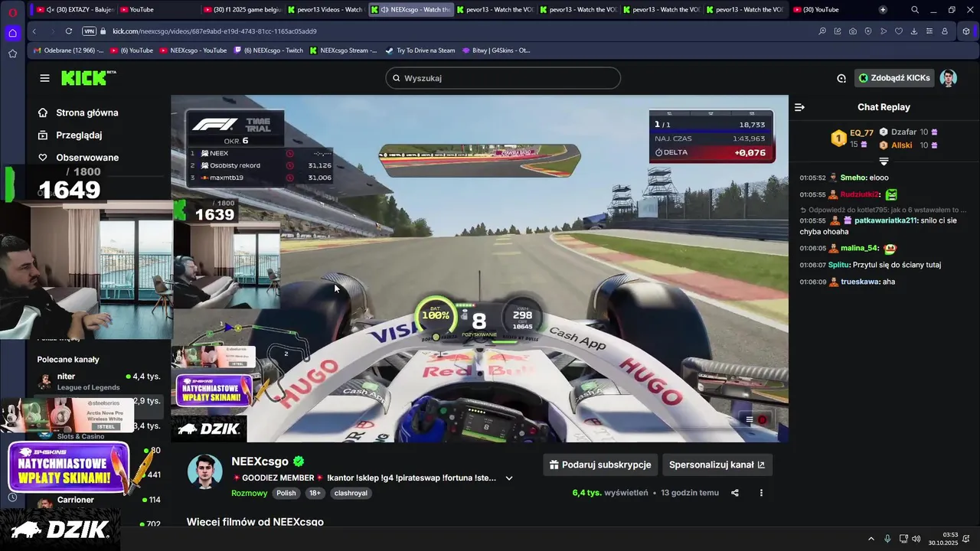
Task: Click the activity icon left of Zdobądź KICKs
Action: click(841, 78)
